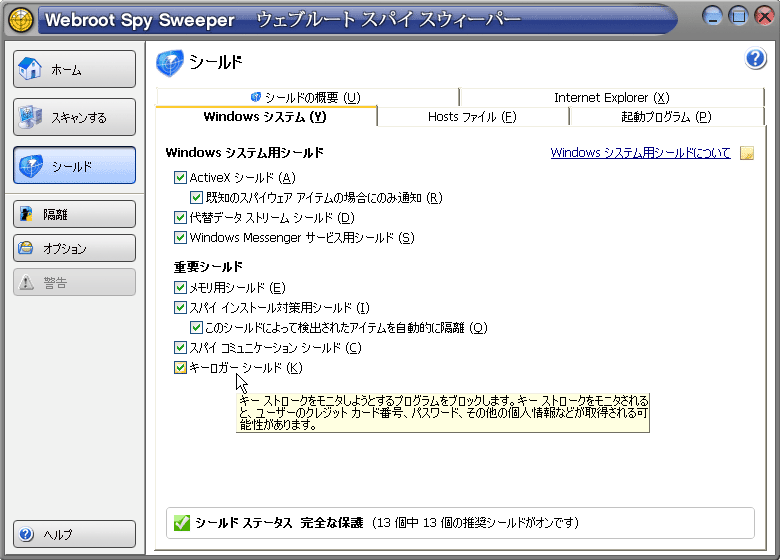Toggle ActiveX シールド (A) checkbox
This screenshot has width=780, height=560.
180,178
